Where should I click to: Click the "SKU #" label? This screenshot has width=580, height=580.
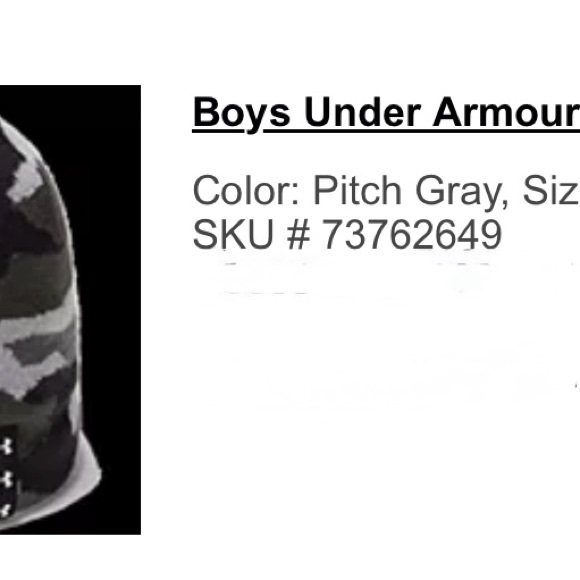coord(252,234)
